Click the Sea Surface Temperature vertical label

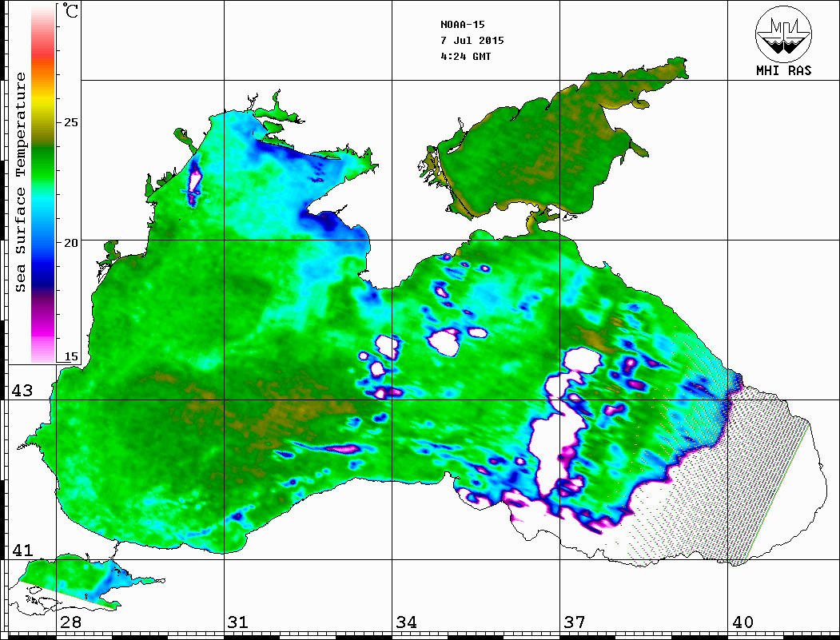[22, 182]
